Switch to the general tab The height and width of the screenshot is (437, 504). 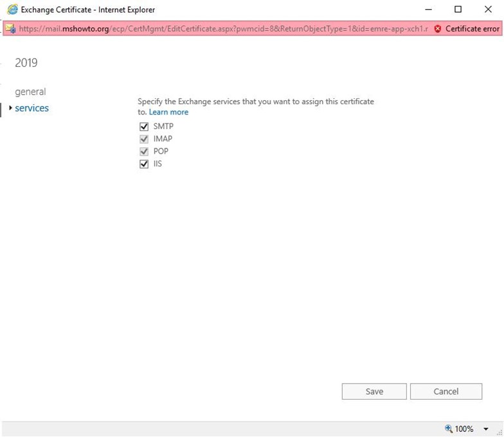(31, 92)
